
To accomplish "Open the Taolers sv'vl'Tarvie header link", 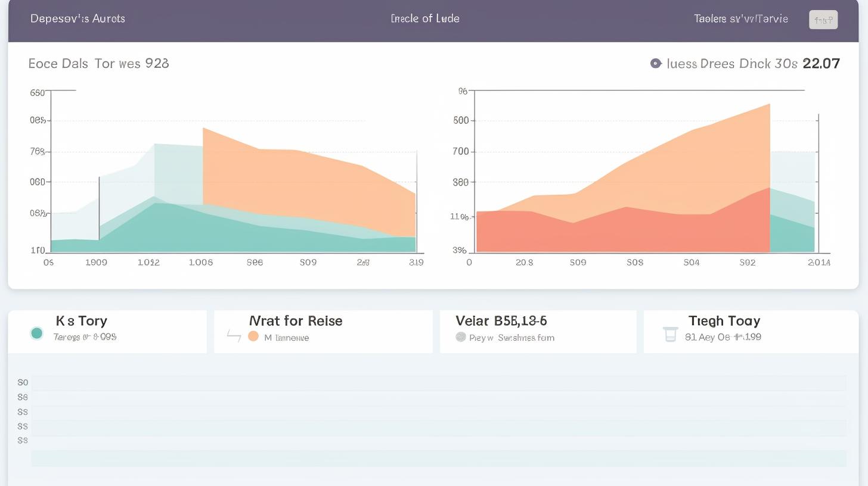I will click(740, 18).
